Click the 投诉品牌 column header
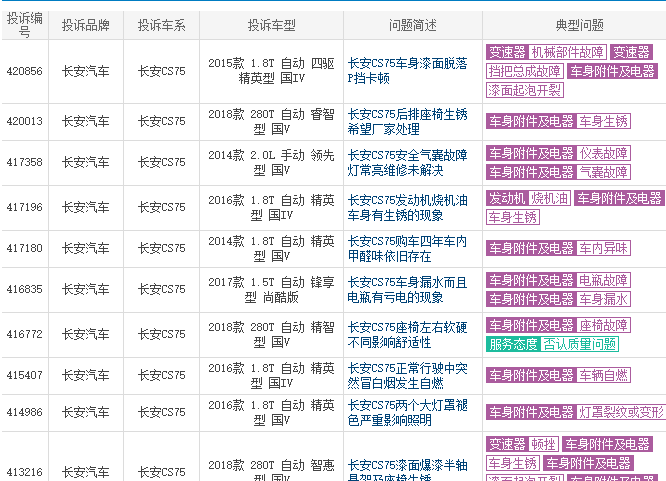Viewport: 666px width, 481px height. point(86,25)
